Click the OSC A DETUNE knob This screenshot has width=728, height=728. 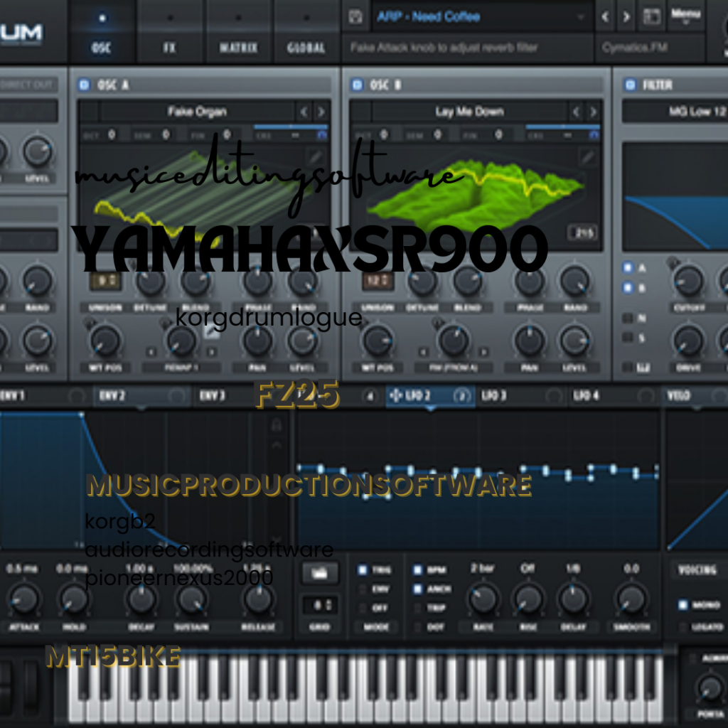click(x=151, y=281)
